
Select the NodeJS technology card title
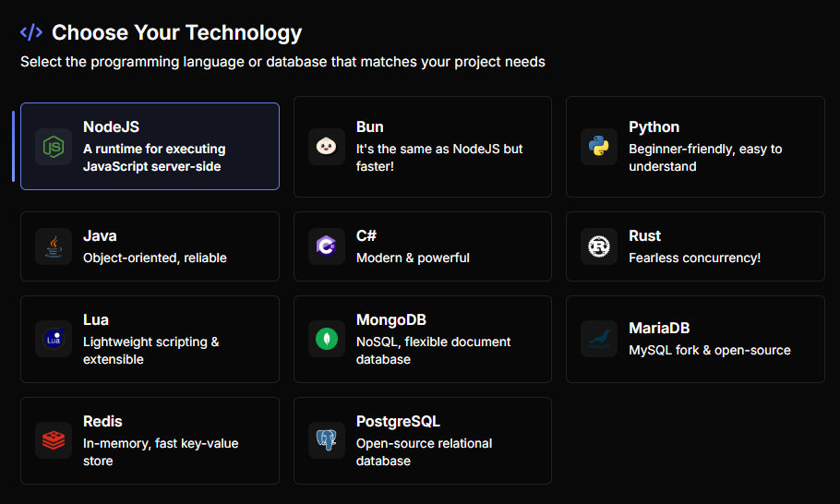pyautogui.click(x=111, y=126)
